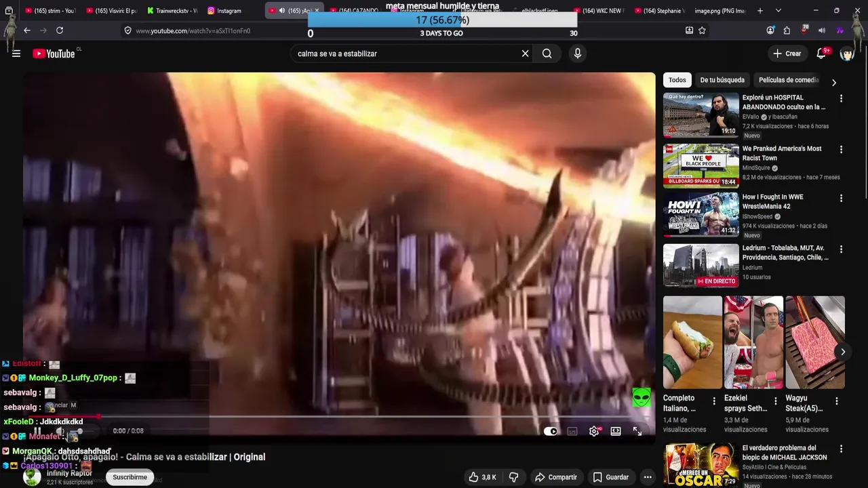Open the Oscar biopic video thumbnail
The height and width of the screenshot is (488, 868).
(701, 465)
